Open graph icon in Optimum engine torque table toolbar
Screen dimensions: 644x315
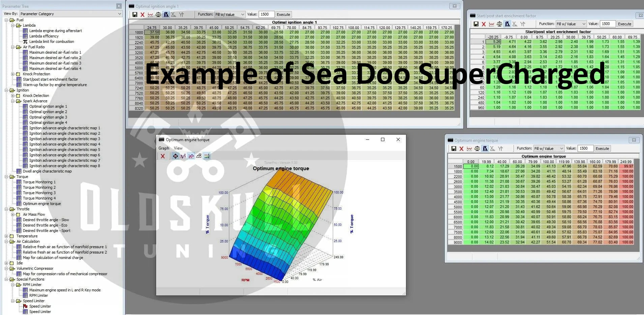click(469, 149)
